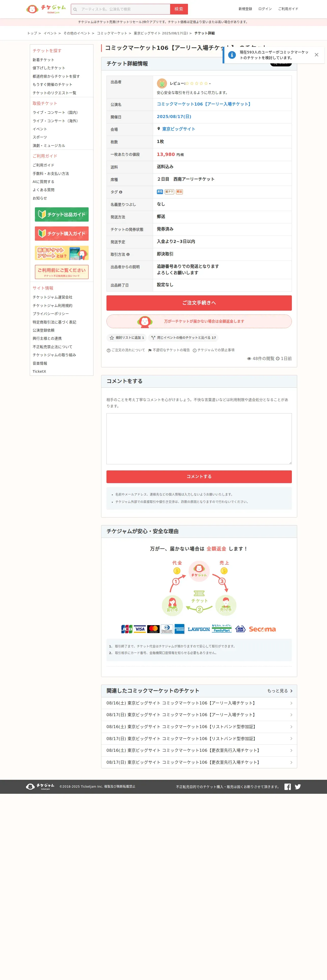Open チケジャム運営会社 in sidebar
Image resolution: width=327 pixels, height=980 pixels.
tap(52, 297)
